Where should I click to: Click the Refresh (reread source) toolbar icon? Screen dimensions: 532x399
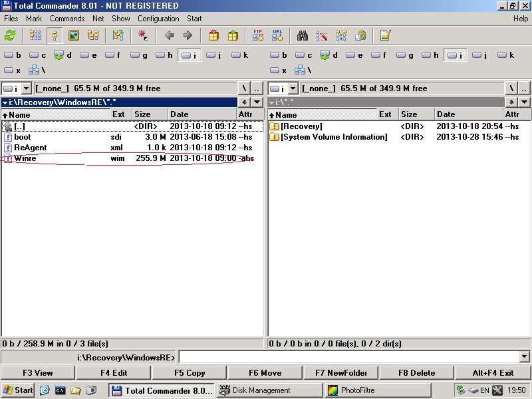point(10,35)
